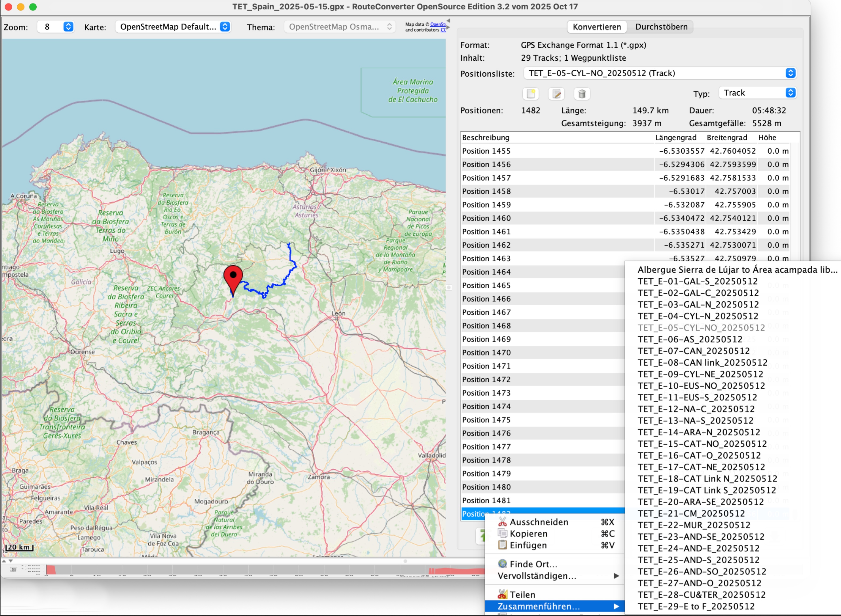Rename position list using the pencil icon
The height and width of the screenshot is (616, 841).
(x=556, y=94)
